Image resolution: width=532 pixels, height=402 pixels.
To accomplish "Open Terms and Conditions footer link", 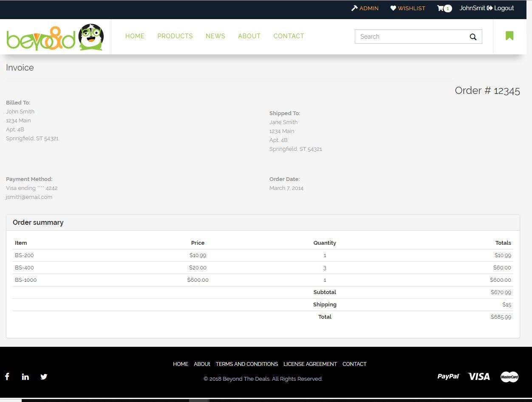I will (247, 364).
